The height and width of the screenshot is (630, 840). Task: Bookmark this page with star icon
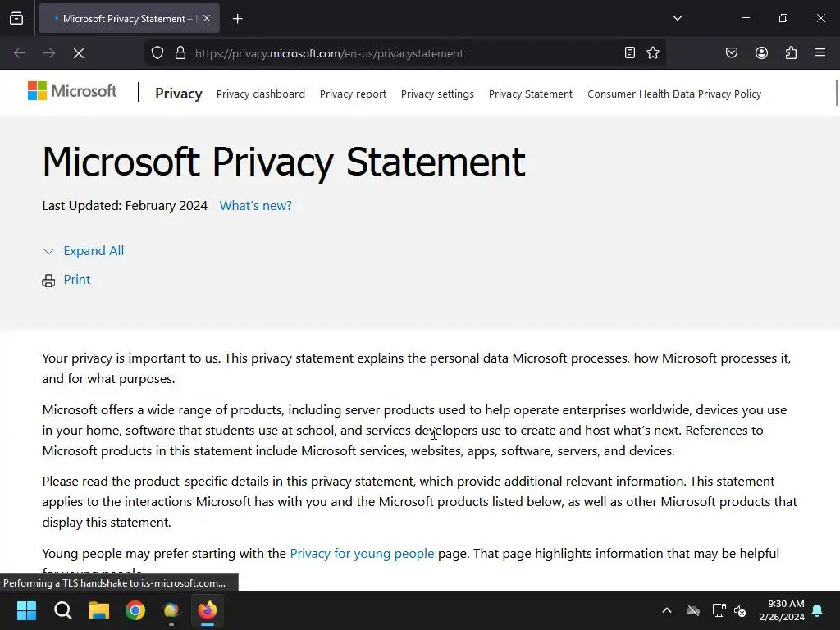(653, 53)
